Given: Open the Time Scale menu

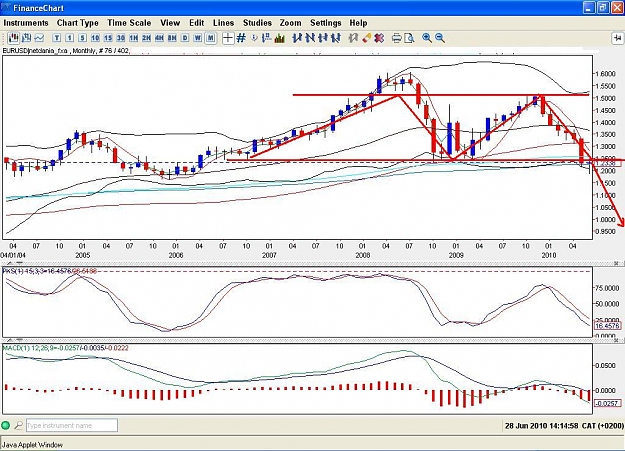Looking at the screenshot, I should tap(129, 23).
